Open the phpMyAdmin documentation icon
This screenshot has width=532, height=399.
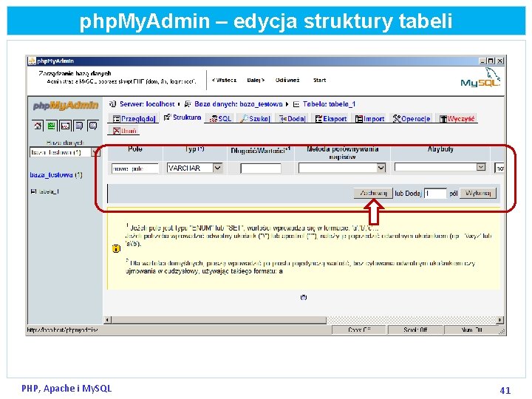pos(79,126)
